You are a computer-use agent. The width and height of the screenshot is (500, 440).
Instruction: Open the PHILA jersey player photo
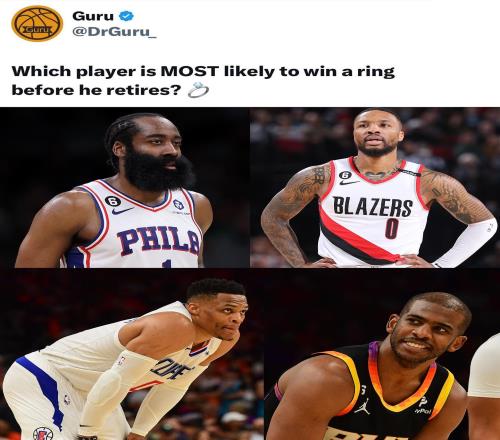click(x=124, y=187)
